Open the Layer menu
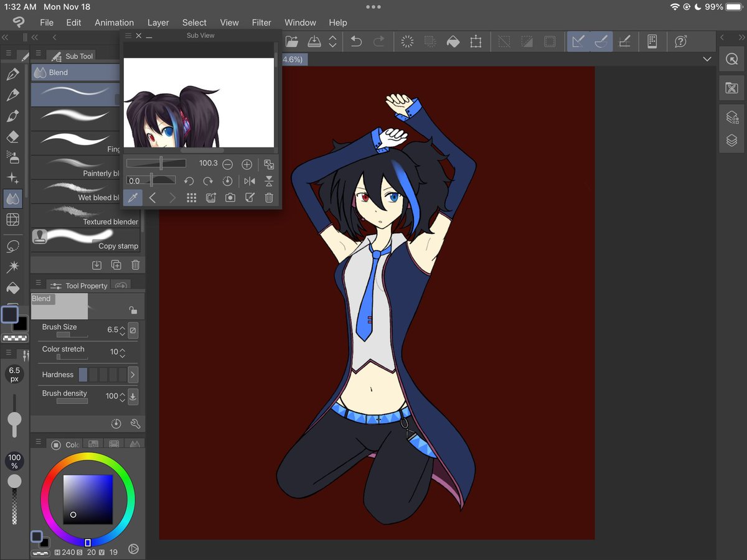Screen dimensions: 747x560 pos(158,22)
